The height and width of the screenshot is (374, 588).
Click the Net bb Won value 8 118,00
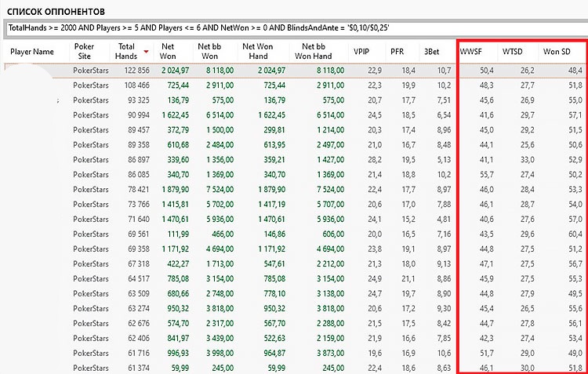pos(220,70)
